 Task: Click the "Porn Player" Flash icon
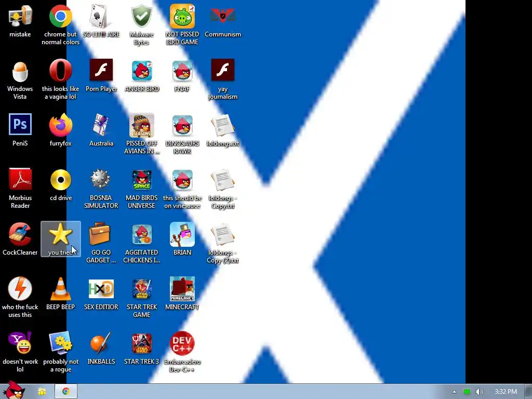pyautogui.click(x=101, y=70)
